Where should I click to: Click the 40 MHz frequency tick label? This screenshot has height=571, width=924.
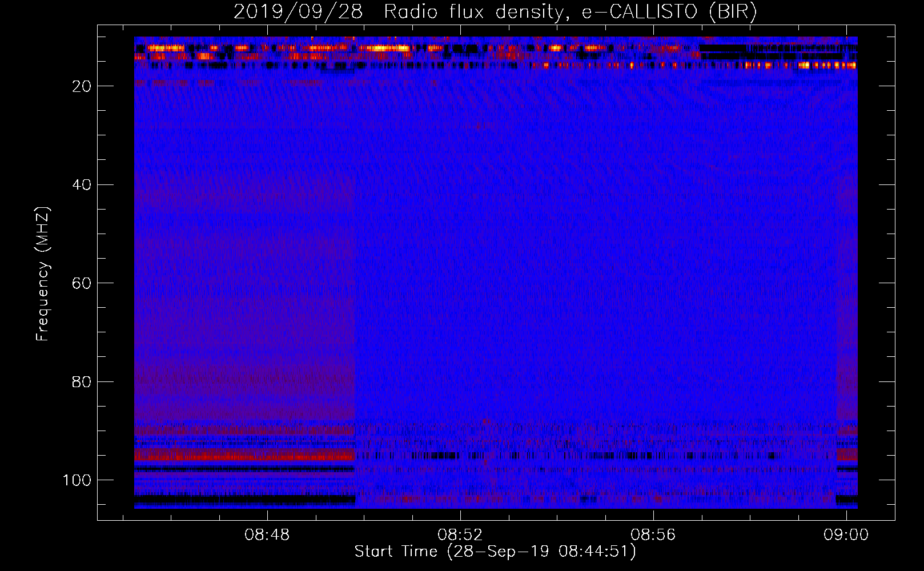(82, 185)
